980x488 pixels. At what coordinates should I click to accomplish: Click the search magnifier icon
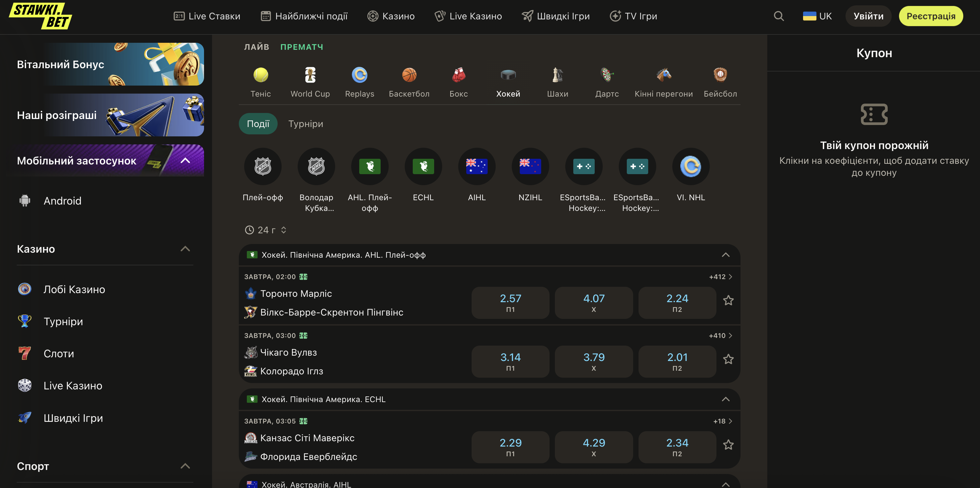(x=779, y=16)
